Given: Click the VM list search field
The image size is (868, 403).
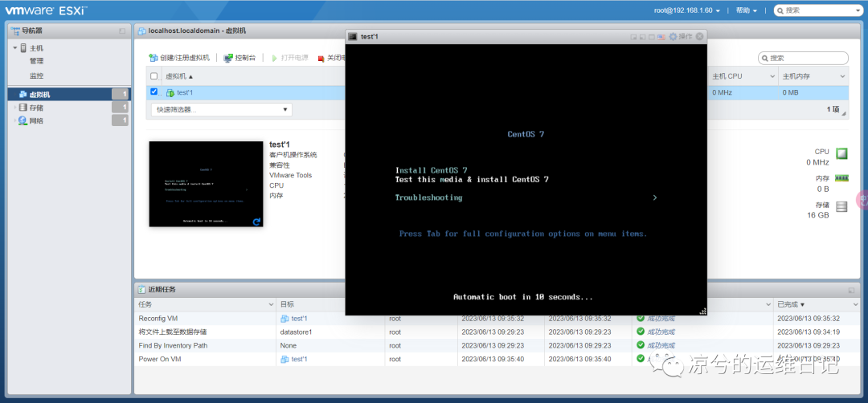Looking at the screenshot, I should pos(803,58).
